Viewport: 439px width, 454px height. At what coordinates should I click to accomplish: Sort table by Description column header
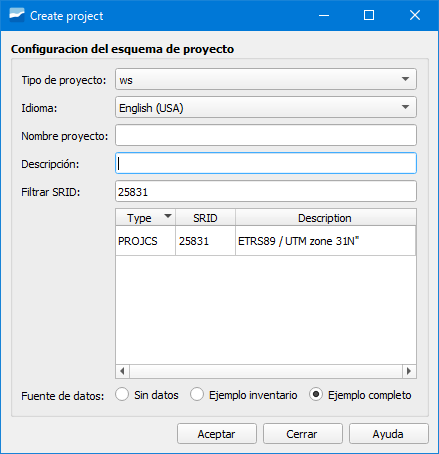click(x=325, y=218)
